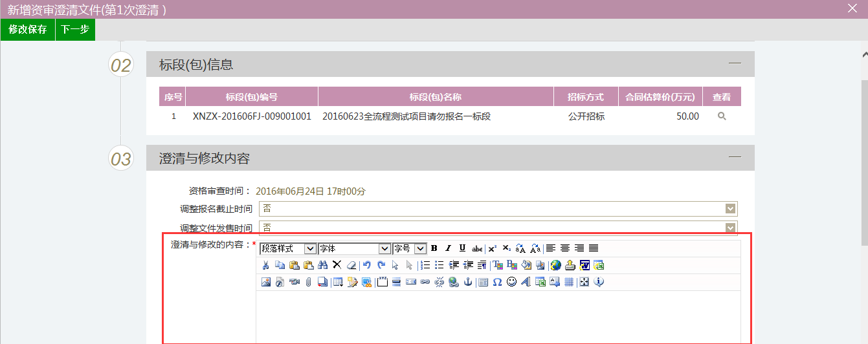The image size is (868, 344).
Task: Click the black X delete icon
Action: [x=337, y=264]
